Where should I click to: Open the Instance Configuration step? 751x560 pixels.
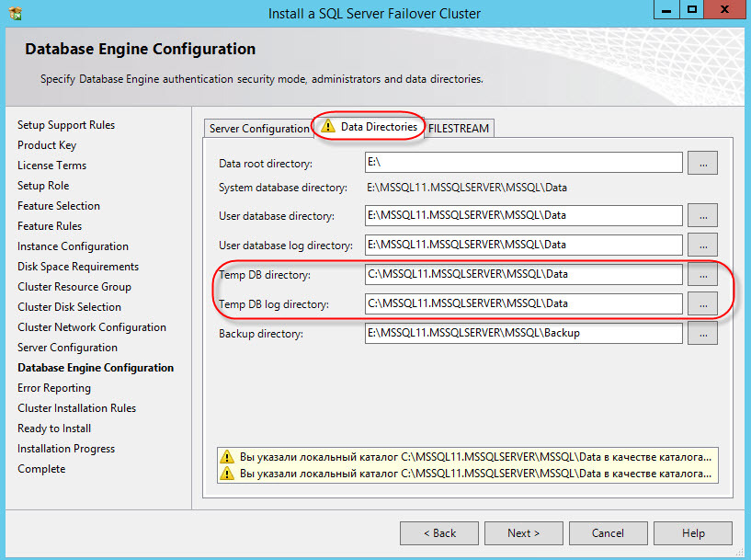73,246
